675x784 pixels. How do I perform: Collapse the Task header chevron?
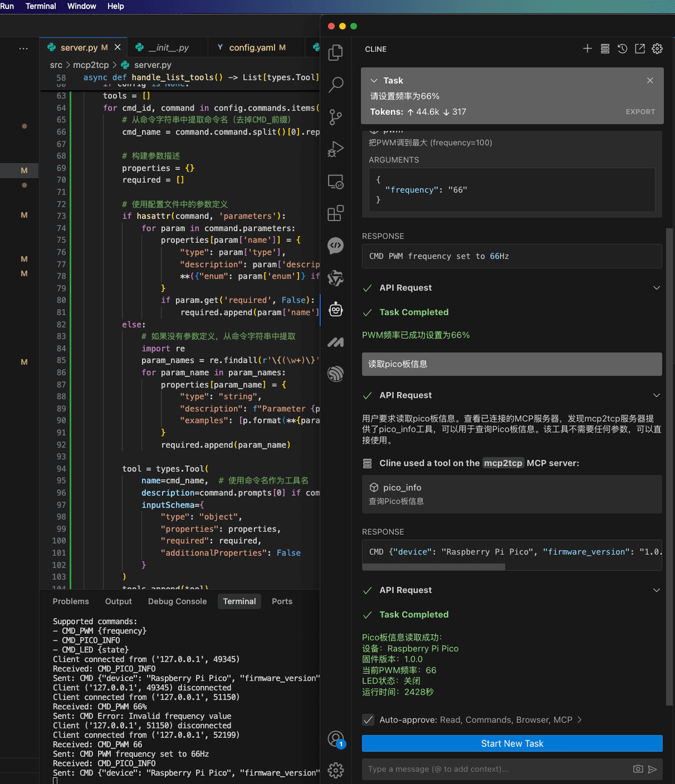374,81
